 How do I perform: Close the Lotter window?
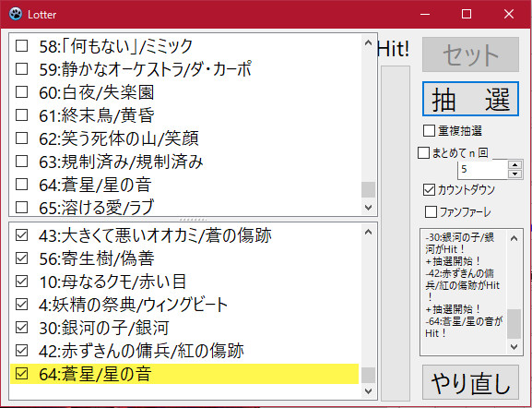[x=509, y=14]
